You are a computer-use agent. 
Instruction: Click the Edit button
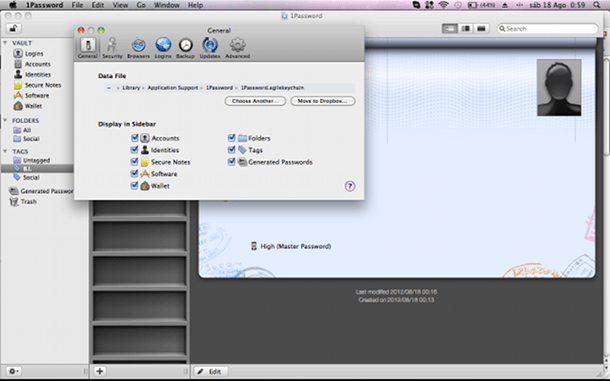[210, 371]
